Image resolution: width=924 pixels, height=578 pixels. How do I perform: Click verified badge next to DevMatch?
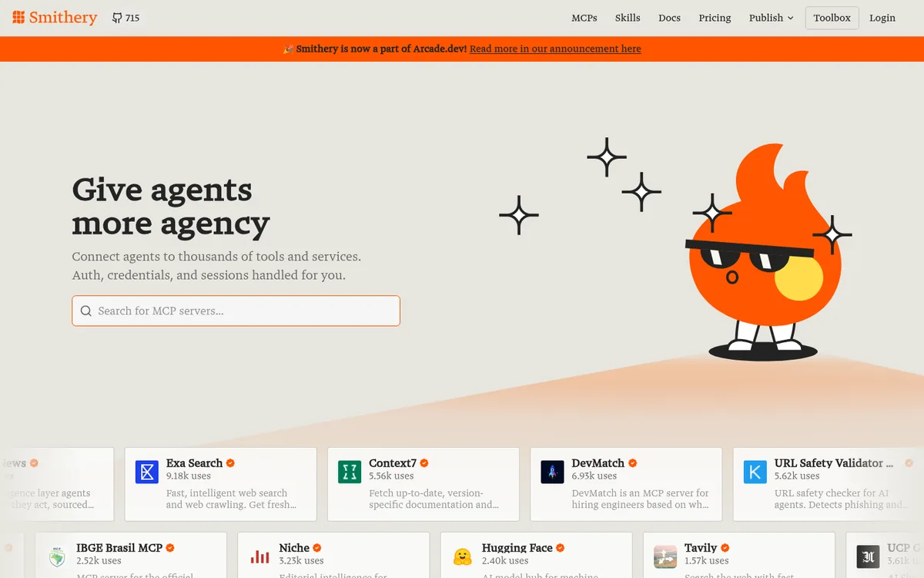[x=633, y=463]
